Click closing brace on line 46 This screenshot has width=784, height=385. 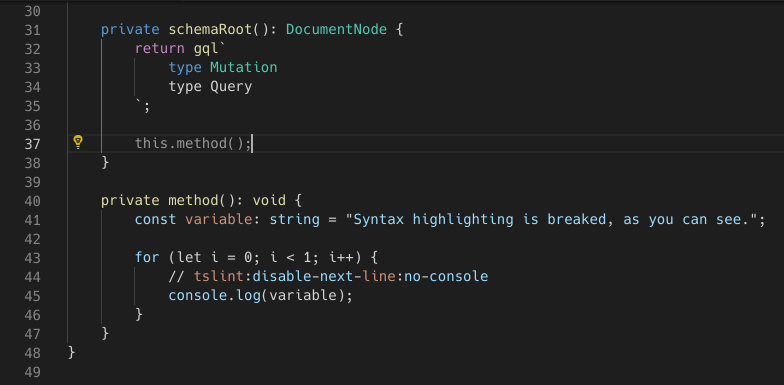pyautogui.click(x=138, y=314)
